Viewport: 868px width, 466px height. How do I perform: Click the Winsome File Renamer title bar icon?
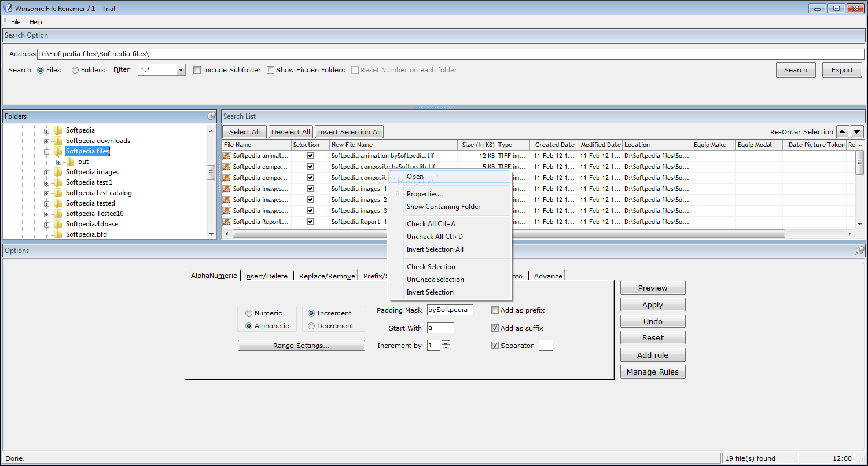coord(8,8)
